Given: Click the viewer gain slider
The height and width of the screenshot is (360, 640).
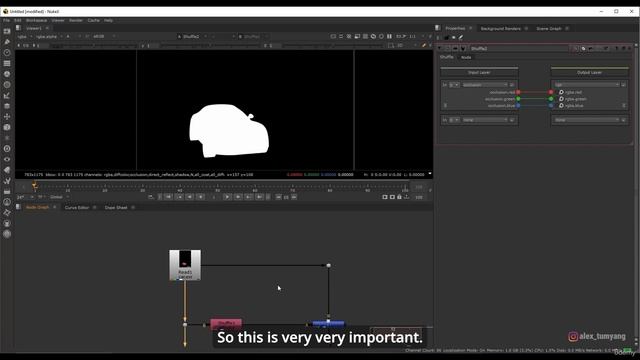Looking at the screenshot, I should tap(94, 45).
